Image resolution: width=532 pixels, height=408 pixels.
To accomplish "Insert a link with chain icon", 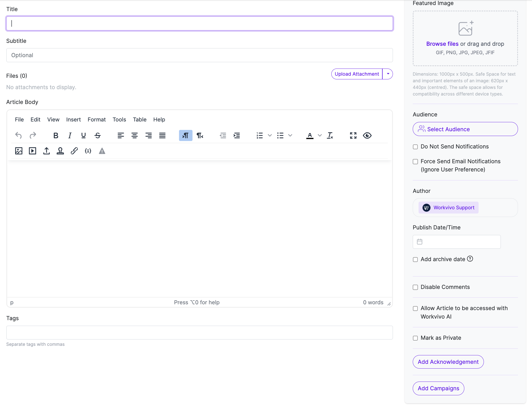I will pos(74,151).
